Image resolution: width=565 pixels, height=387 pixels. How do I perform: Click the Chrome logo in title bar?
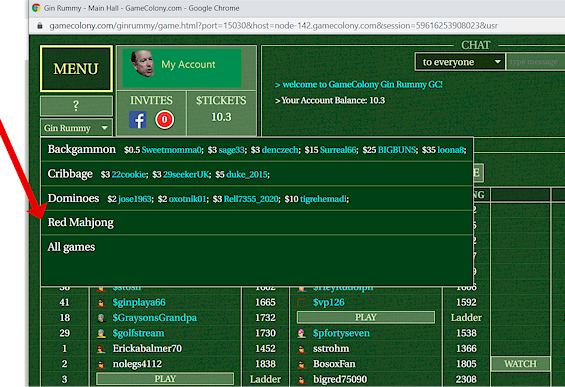pos(36,8)
